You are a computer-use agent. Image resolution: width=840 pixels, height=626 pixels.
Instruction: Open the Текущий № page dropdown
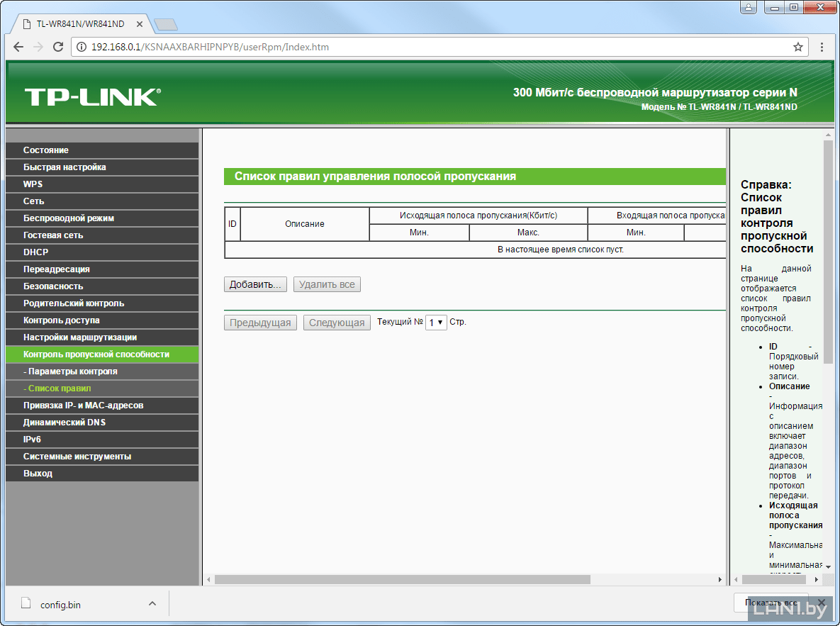436,323
